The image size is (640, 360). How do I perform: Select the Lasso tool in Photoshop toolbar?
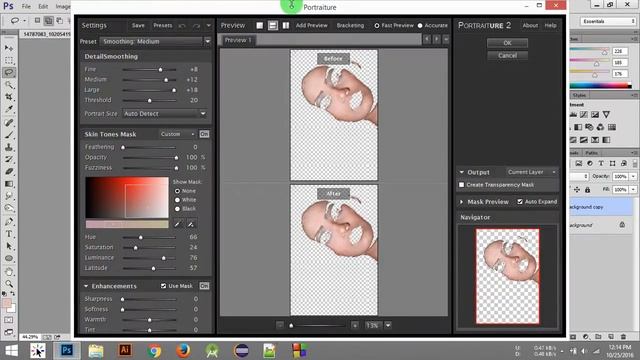tap(9, 72)
